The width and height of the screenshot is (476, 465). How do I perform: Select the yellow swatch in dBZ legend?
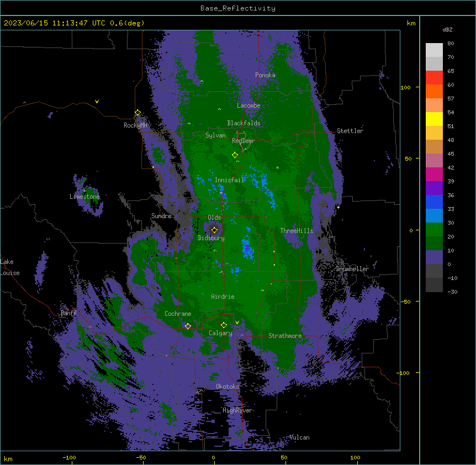pyautogui.click(x=434, y=119)
